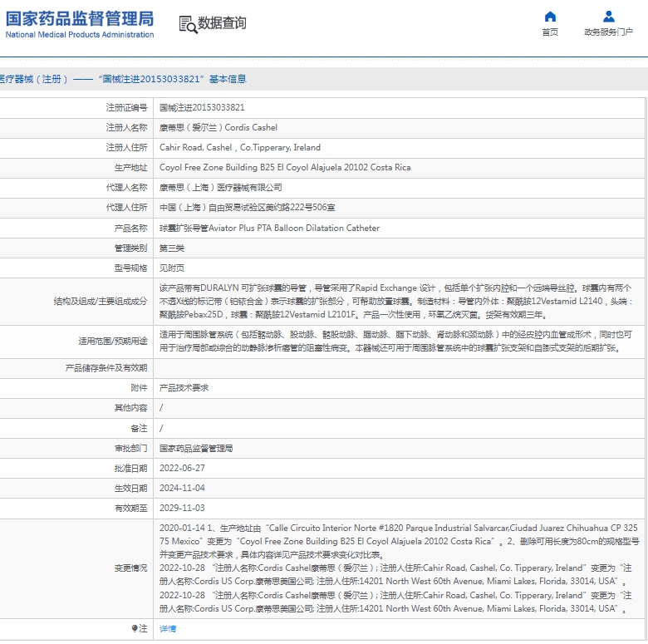Click structure description mentioning DURALYN
Screen dimensions: 648x644
coord(396,302)
